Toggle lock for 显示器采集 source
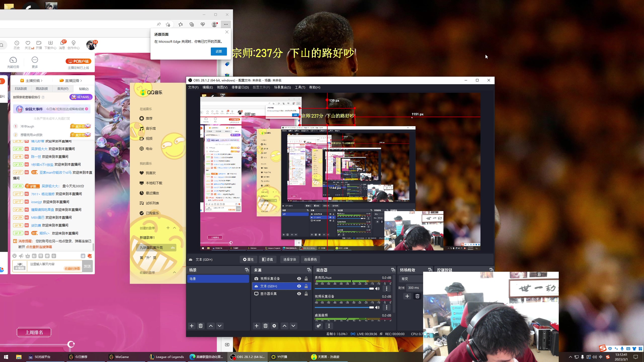Image resolution: width=644 pixels, height=362 pixels. pyautogui.click(x=306, y=294)
